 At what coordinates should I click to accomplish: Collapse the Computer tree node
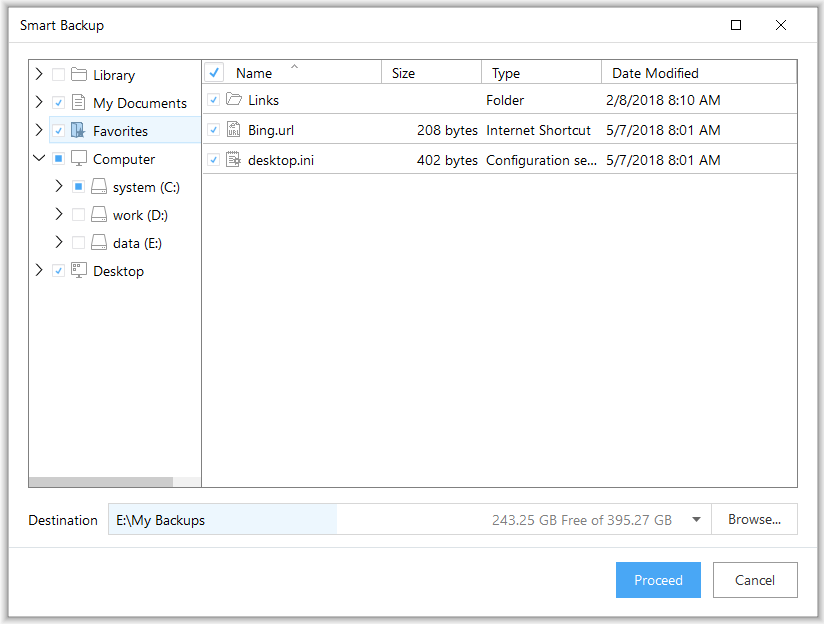pyautogui.click(x=39, y=159)
